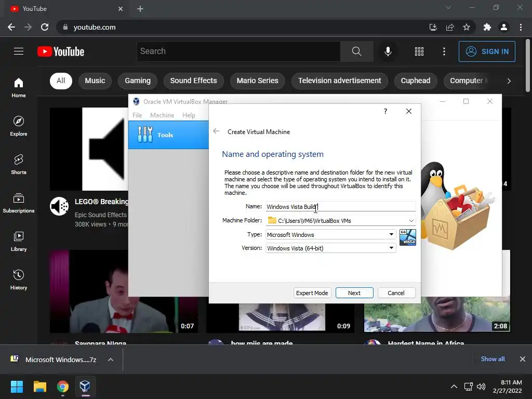Expand the Machine Folder dropdown
This screenshot has height=399, width=532.
[x=411, y=220]
